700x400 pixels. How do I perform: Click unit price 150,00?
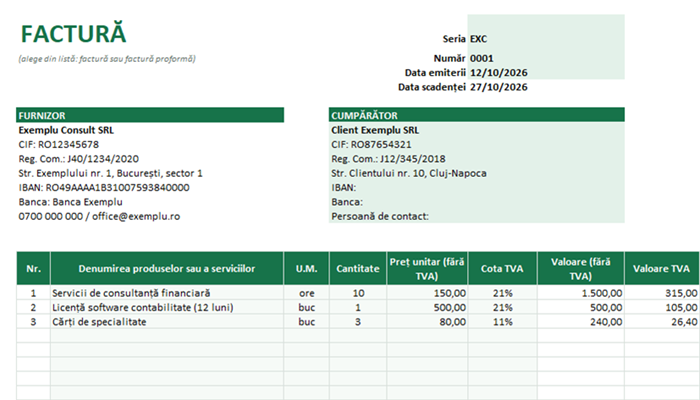pyautogui.click(x=427, y=293)
